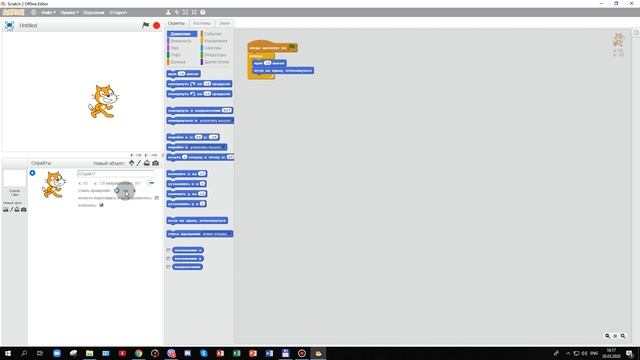Select the Grow sprite tool in the top toolbar
Viewport: 640px width, 360px height.
(x=185, y=12)
